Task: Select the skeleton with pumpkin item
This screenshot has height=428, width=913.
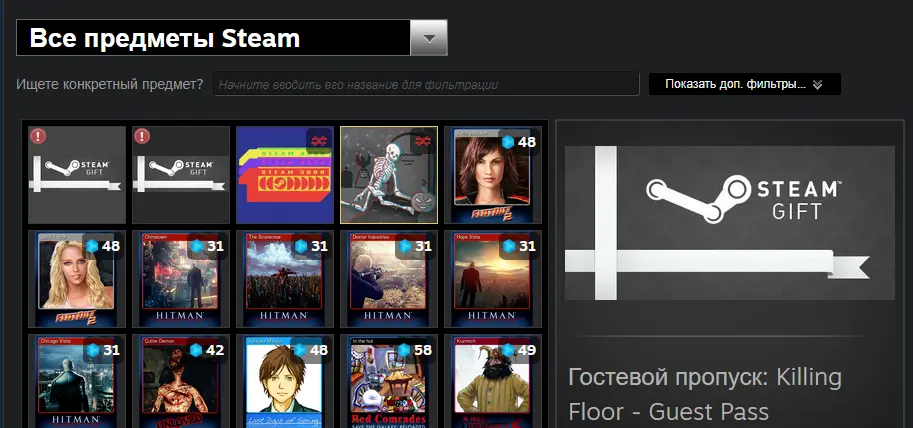Action: (x=389, y=175)
